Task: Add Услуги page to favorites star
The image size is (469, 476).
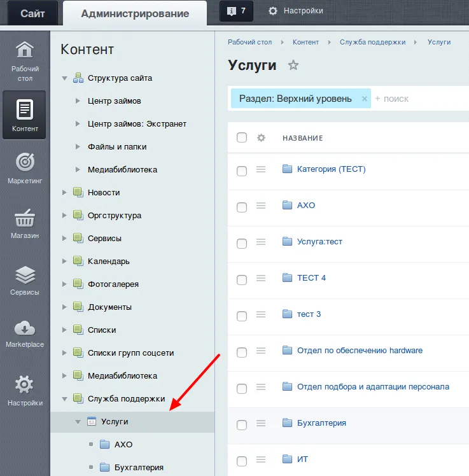Action: click(293, 65)
